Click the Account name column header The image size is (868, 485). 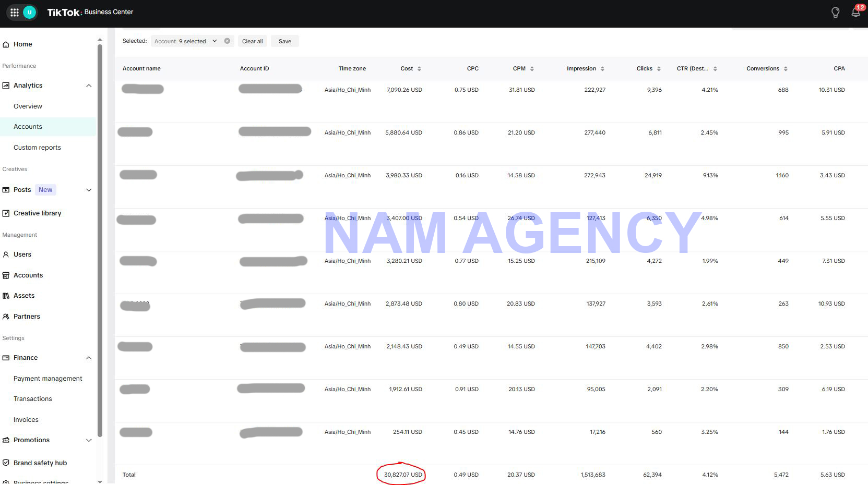point(141,69)
